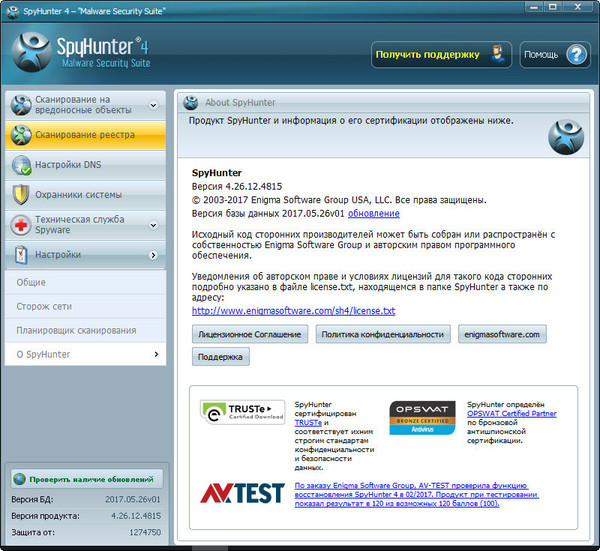This screenshot has width=600, height=551.
Task: Select Общие settings sub-item
Action: (x=85, y=282)
